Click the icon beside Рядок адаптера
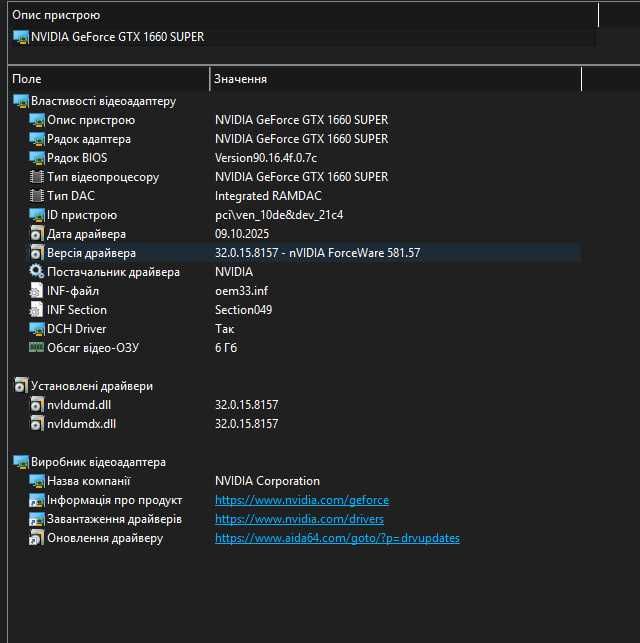The image size is (640, 643). point(36,139)
